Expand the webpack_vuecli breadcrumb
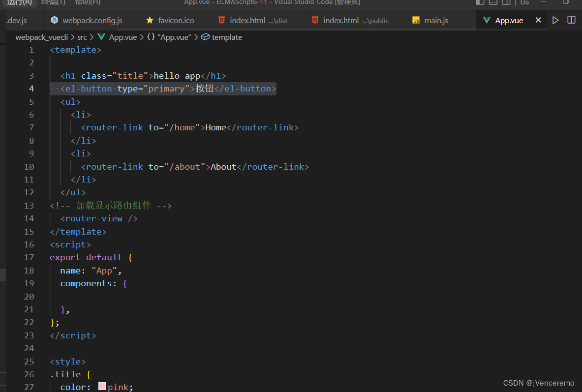Image resolution: width=582 pixels, height=392 pixels. (42, 37)
